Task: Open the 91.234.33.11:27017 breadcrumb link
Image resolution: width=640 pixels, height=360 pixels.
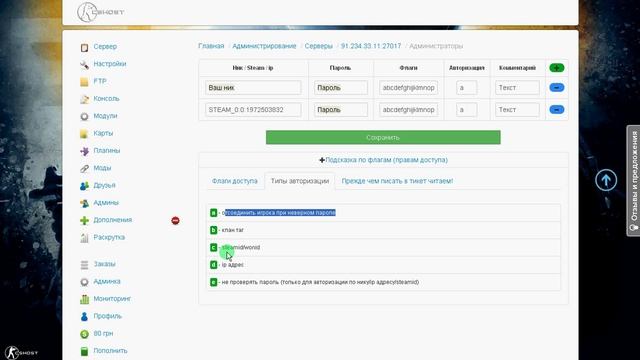Action: (371, 46)
